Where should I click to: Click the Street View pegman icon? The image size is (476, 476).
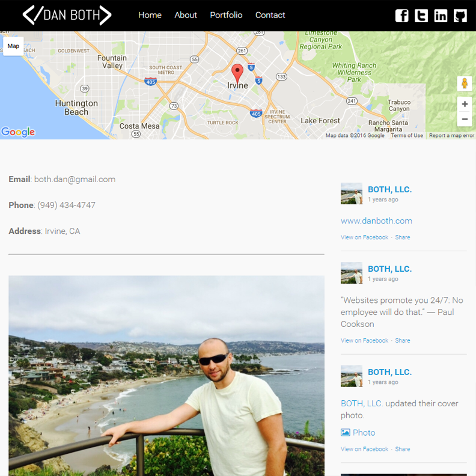[x=465, y=84]
